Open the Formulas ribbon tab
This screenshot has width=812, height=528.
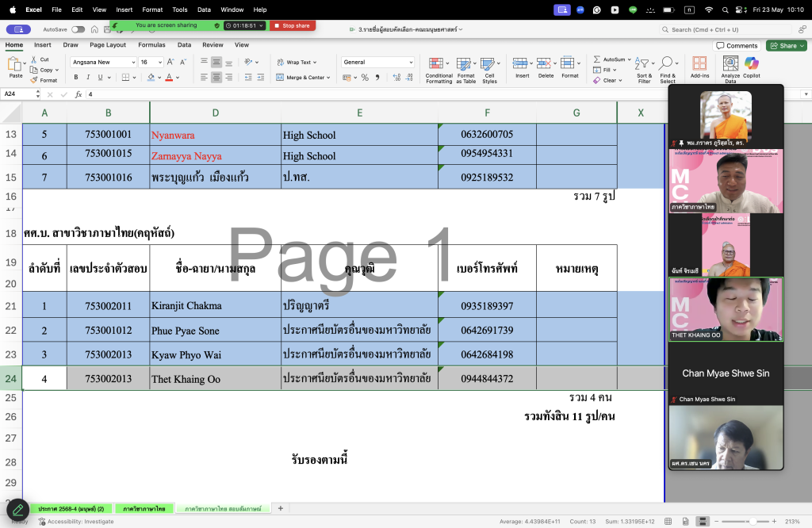point(151,45)
